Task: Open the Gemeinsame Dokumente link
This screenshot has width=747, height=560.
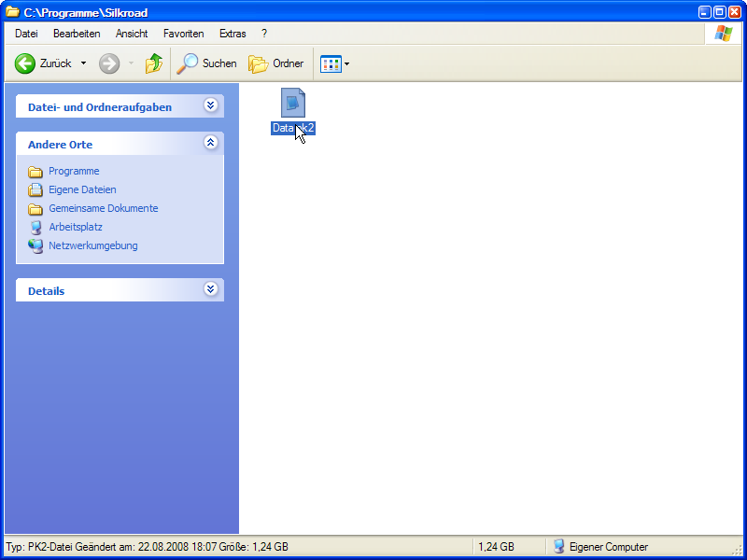Action: click(x=103, y=208)
